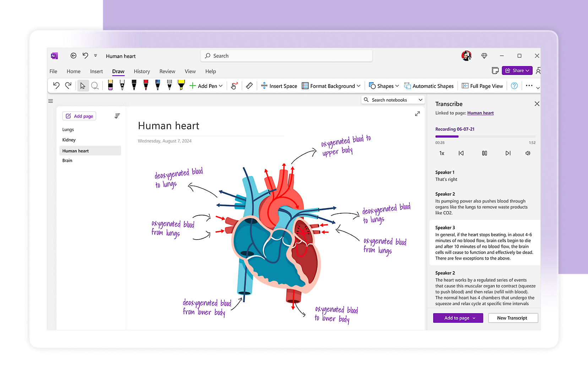Select the gray pencil tool
Image resolution: width=588 pixels, height=377 pixels.
[169, 85]
